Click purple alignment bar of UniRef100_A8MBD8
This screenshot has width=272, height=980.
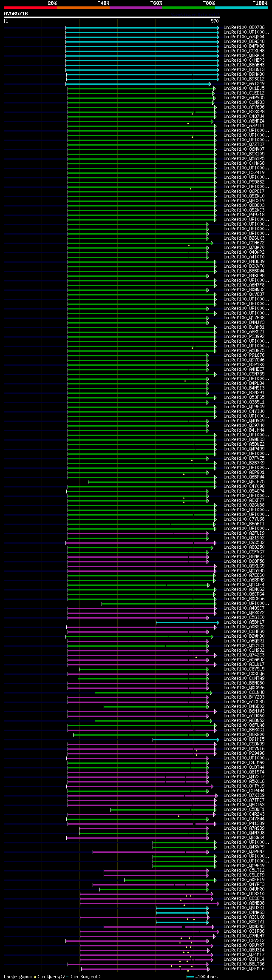(x=150, y=903)
